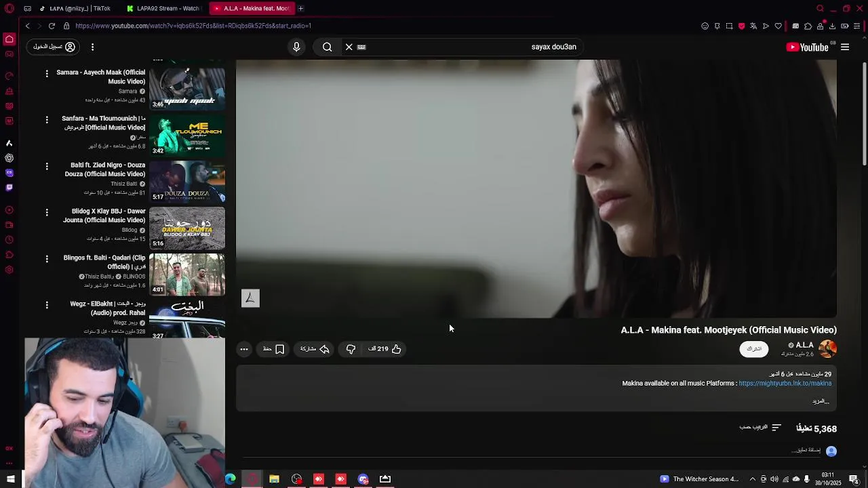Open File Explorer from the taskbar
This screenshot has width=868, height=488.
click(x=275, y=479)
